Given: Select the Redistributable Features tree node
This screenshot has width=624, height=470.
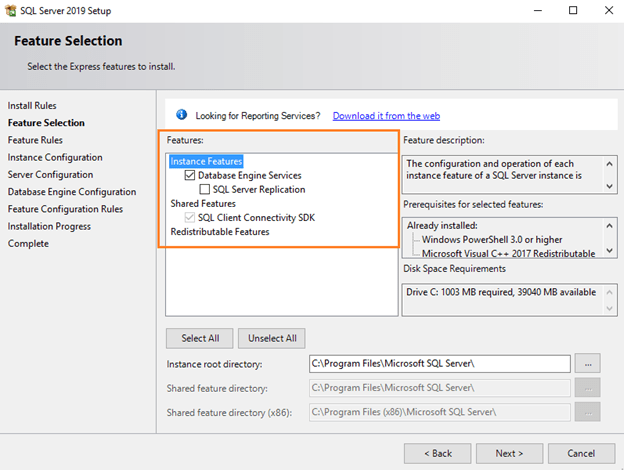Looking at the screenshot, I should point(220,232).
